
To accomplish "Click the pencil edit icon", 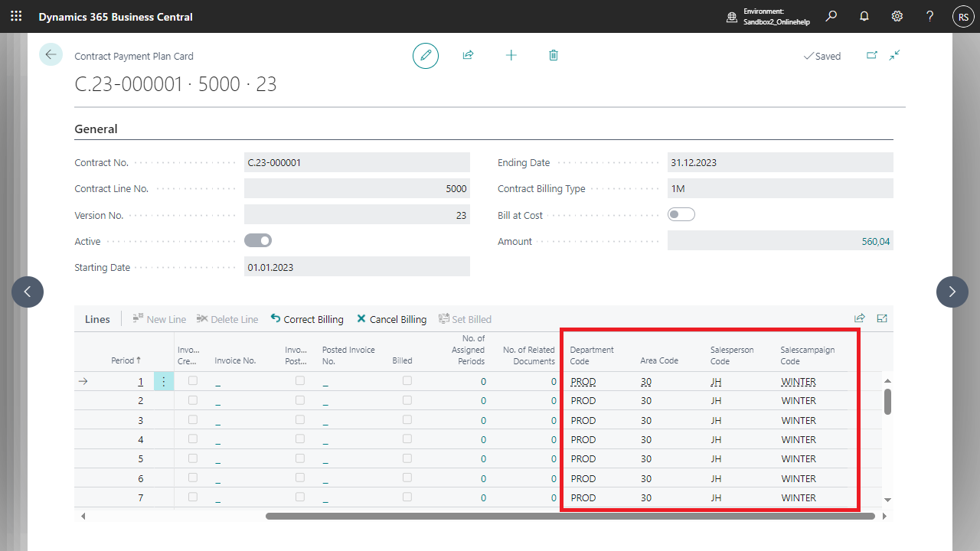I will 426,56.
